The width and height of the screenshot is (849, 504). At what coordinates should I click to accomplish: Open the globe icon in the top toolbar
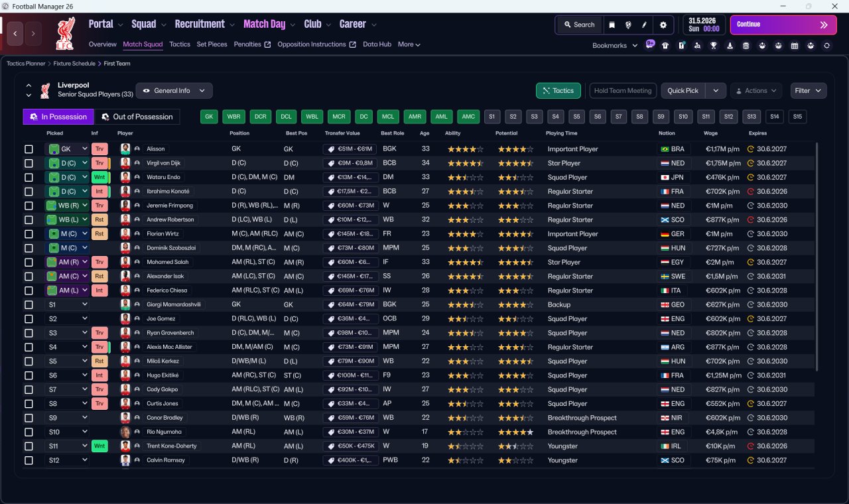(x=628, y=25)
